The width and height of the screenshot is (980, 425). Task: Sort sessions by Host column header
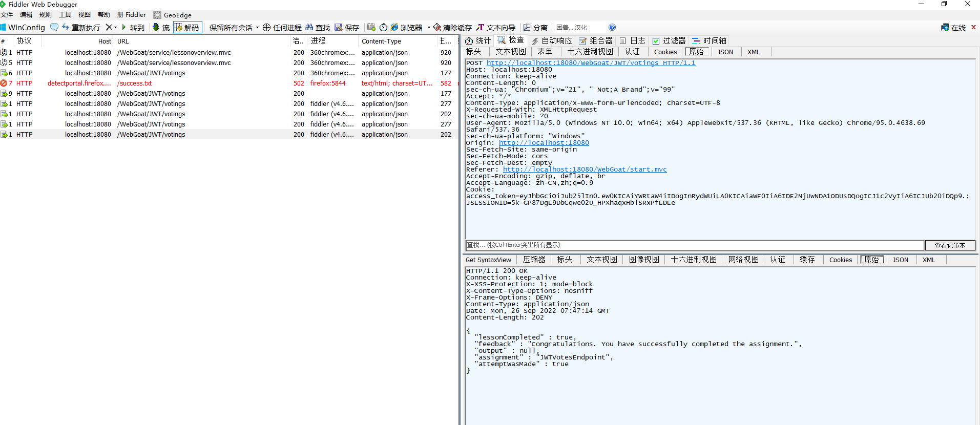pos(78,41)
